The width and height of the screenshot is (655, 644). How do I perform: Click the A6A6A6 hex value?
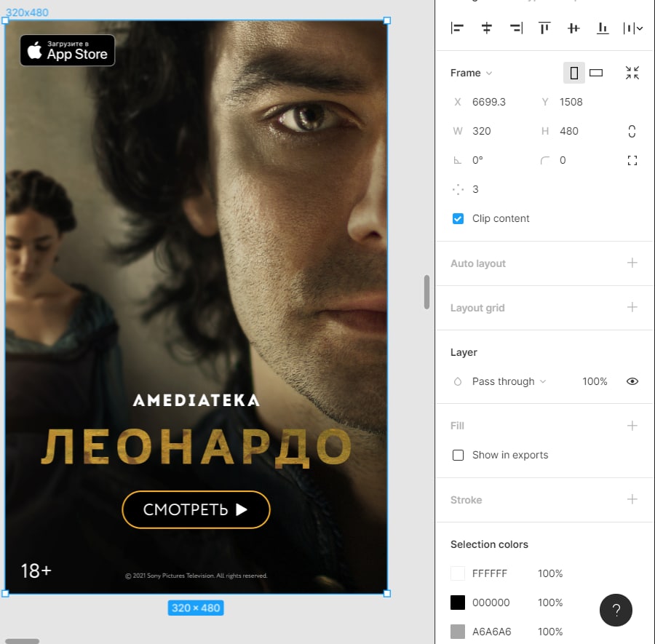pyautogui.click(x=492, y=632)
